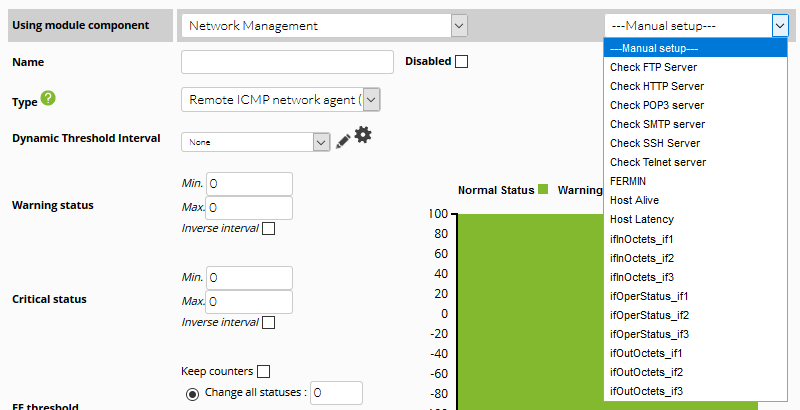Enable Inverse interval under Warning status
The image size is (800, 410).
pyautogui.click(x=268, y=228)
